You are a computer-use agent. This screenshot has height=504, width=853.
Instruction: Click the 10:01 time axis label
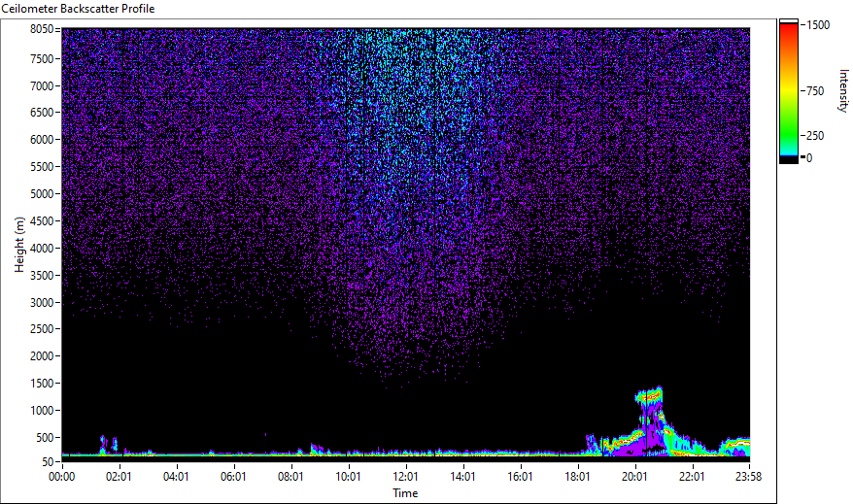point(348,477)
